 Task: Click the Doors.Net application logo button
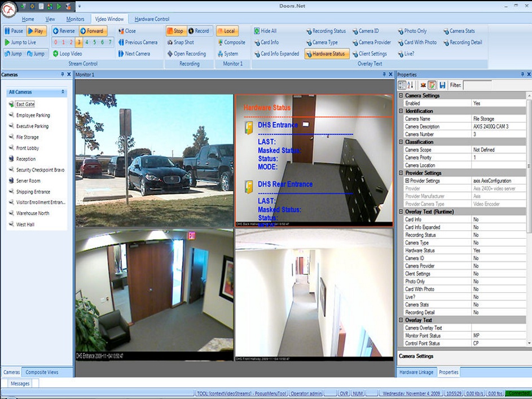click(9, 9)
